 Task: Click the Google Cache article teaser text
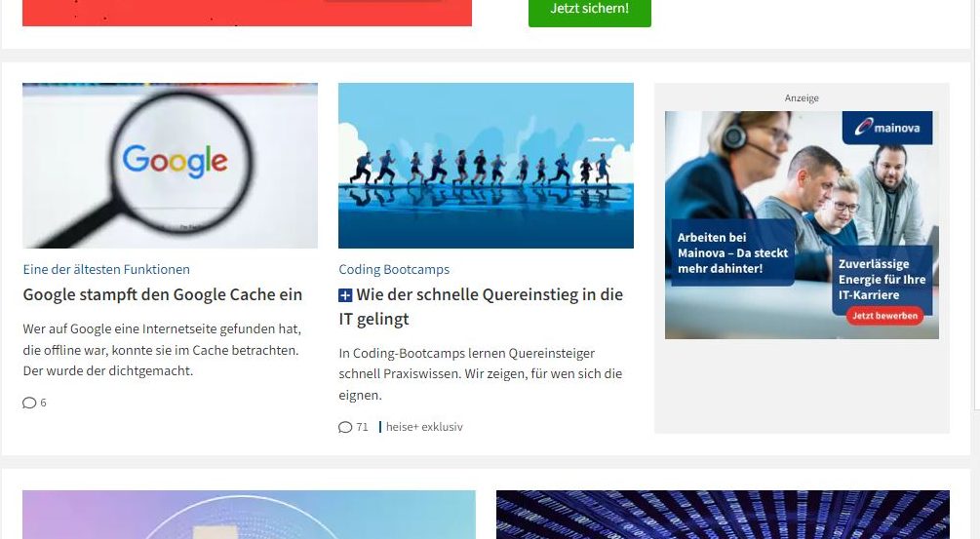pos(162,350)
